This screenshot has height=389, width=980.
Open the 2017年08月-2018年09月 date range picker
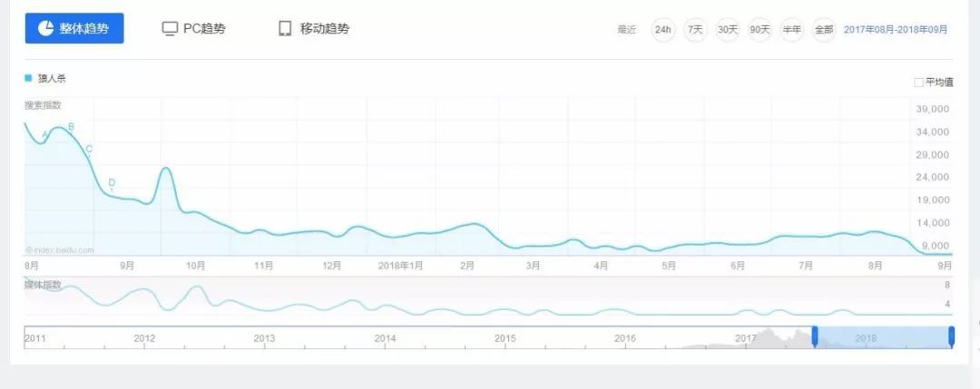[896, 29]
